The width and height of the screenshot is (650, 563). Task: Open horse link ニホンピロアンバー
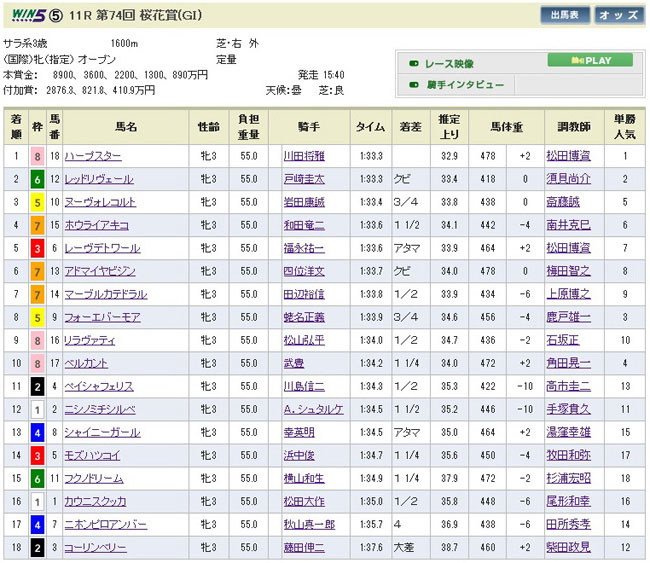pos(105,524)
